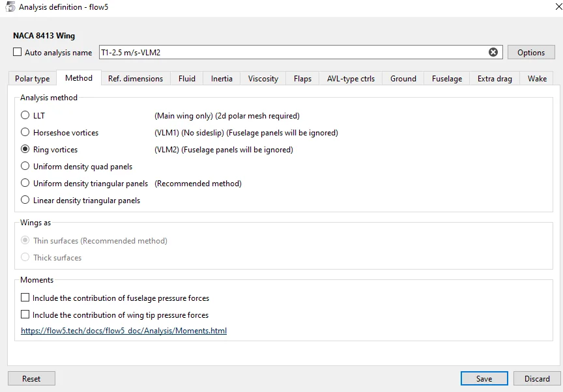Image resolution: width=563 pixels, height=392 pixels.
Task: Go to the Fluid tab
Action: click(x=187, y=79)
